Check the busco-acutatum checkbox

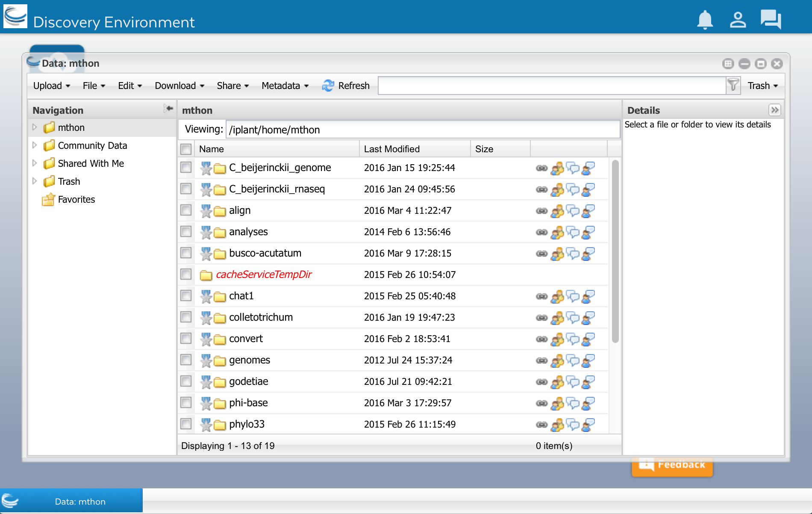(x=186, y=253)
